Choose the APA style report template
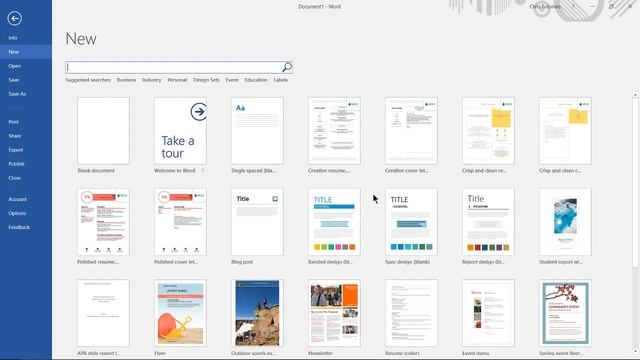This screenshot has height=360, width=640. click(x=103, y=313)
